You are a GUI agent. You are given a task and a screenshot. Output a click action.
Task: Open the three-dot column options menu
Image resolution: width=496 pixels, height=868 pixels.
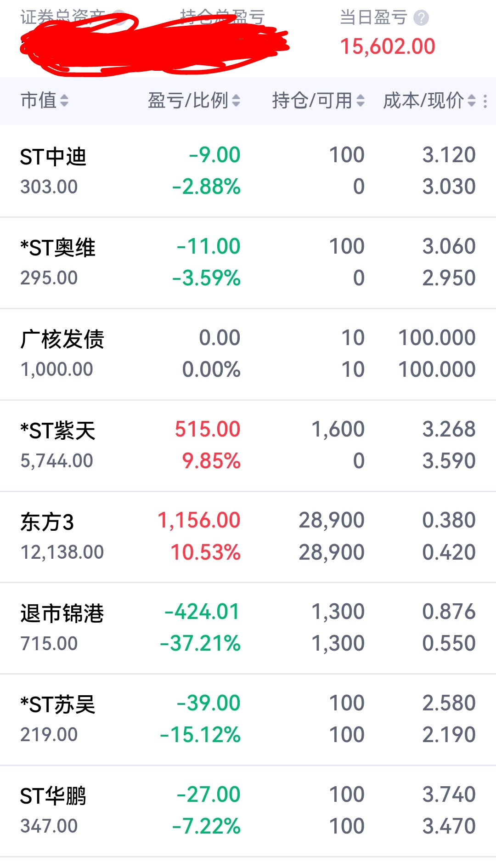485,101
